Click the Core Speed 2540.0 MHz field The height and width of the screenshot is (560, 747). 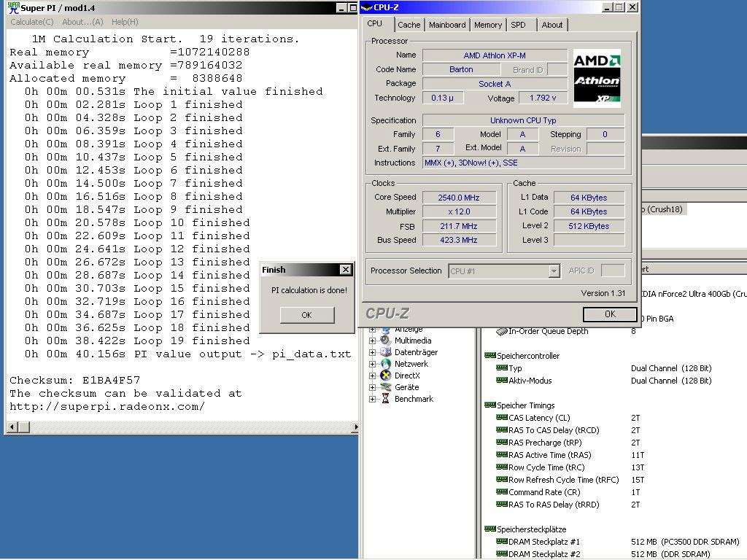459,197
